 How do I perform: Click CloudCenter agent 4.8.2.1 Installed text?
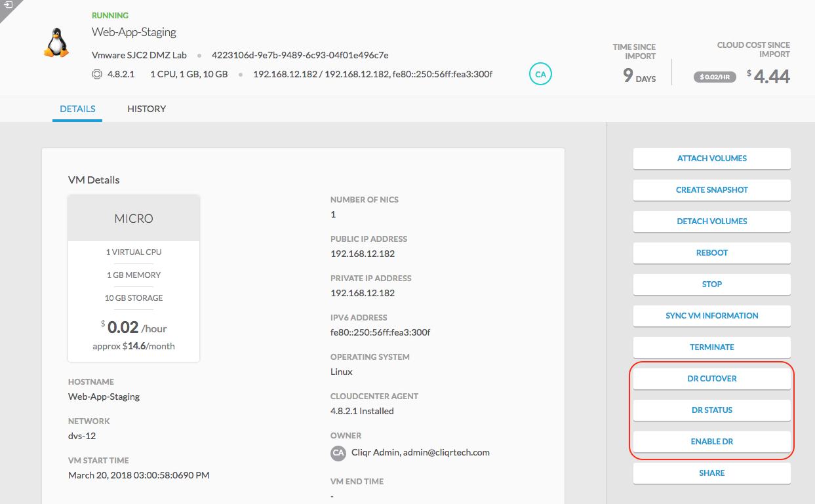coord(362,411)
